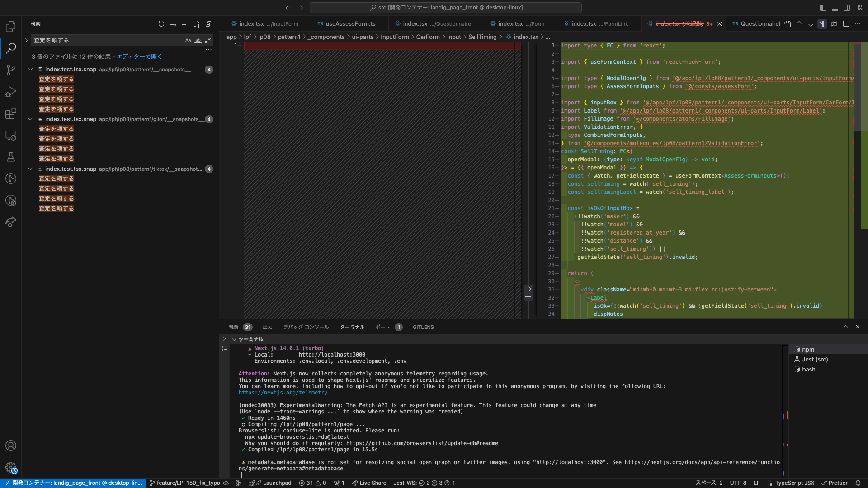Refresh the search results
Viewport: 868px width, 488px height.
pyautogui.click(x=161, y=24)
